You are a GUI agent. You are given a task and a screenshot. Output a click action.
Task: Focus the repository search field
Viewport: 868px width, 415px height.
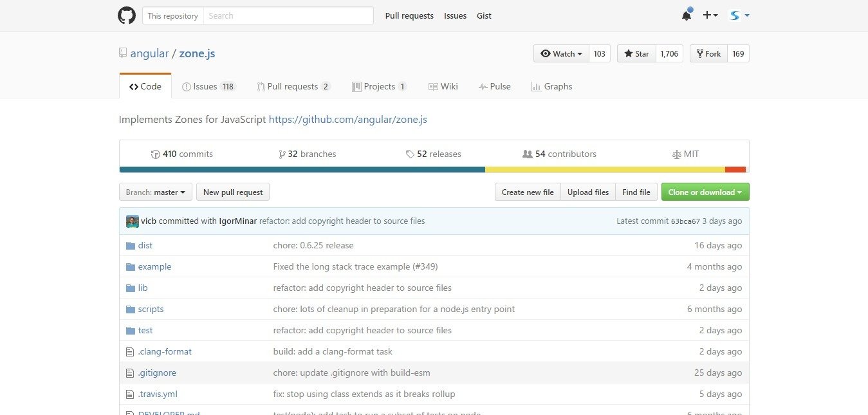[288, 15]
